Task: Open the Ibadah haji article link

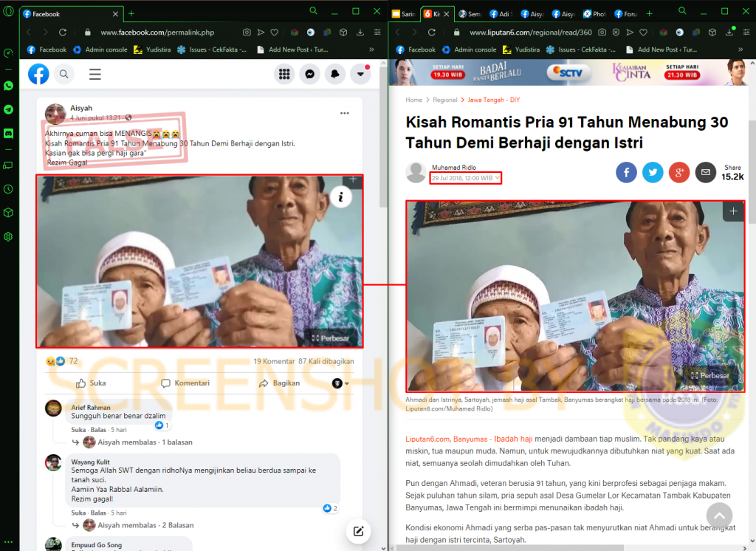Action: (x=513, y=439)
